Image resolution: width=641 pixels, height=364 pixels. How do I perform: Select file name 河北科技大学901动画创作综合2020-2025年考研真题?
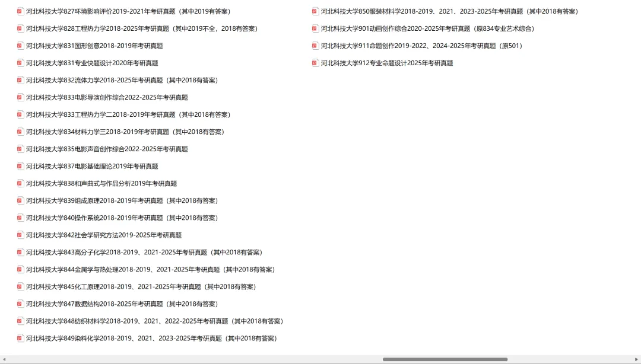(427, 28)
